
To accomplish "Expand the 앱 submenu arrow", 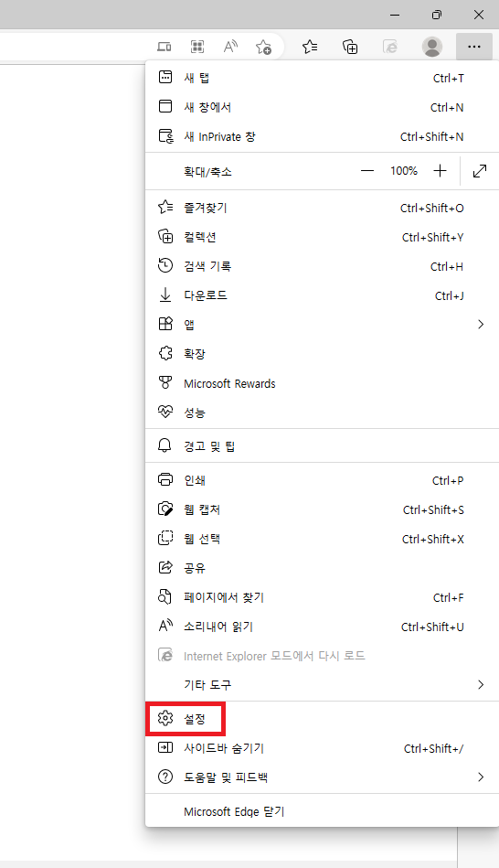I will click(481, 325).
